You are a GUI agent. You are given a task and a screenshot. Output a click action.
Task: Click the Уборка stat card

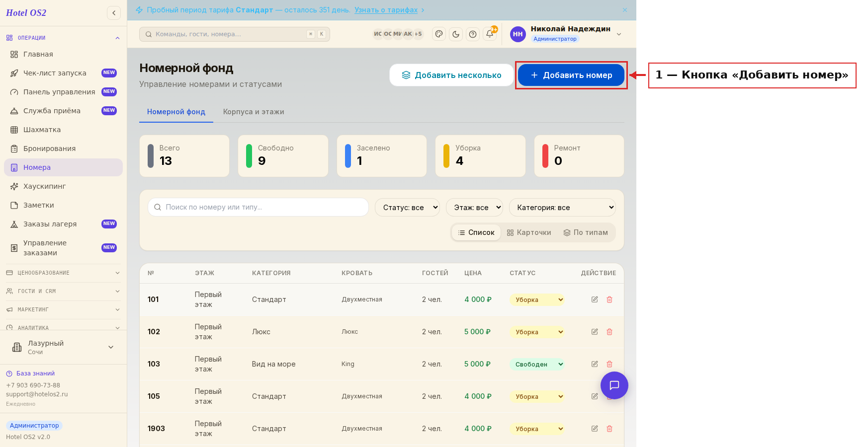[x=480, y=156]
